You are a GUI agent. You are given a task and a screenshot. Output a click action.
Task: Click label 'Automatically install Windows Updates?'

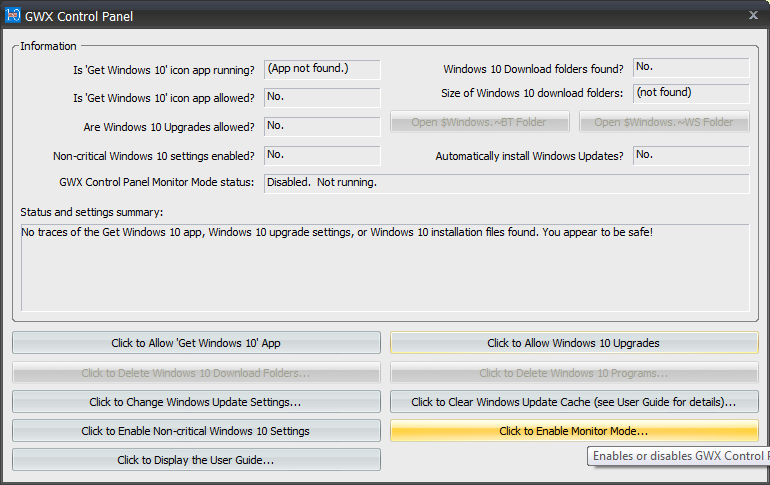529,156
